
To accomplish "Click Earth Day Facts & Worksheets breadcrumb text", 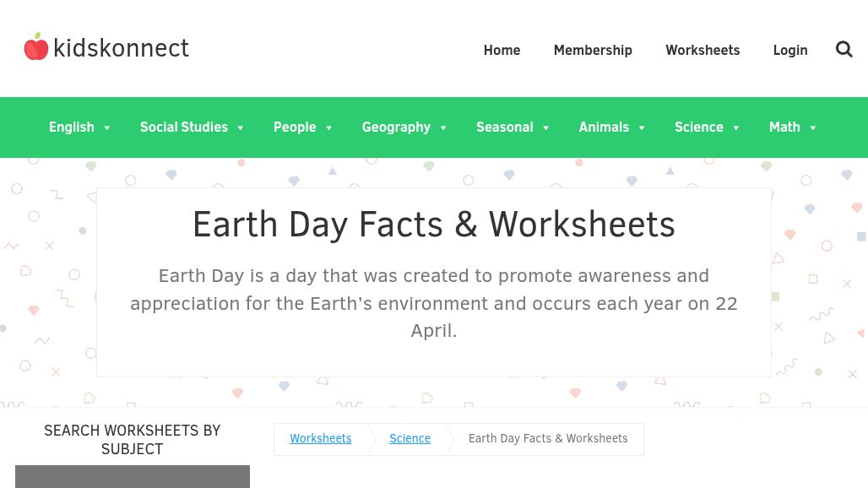I will click(x=548, y=438).
